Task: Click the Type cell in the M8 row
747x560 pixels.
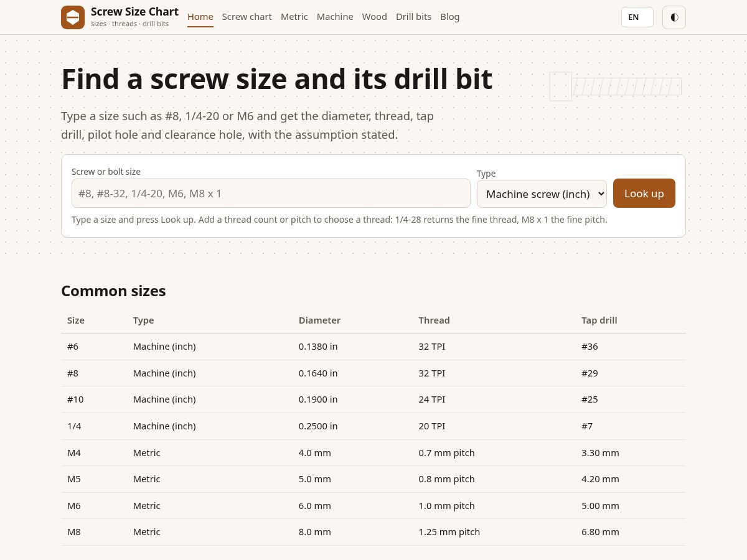Action: pyautogui.click(x=147, y=532)
